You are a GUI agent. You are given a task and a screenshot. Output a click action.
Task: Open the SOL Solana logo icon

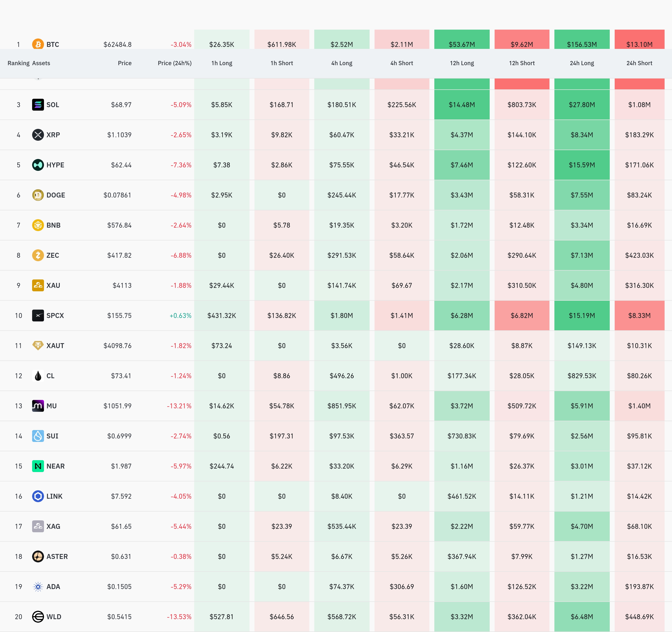click(38, 105)
